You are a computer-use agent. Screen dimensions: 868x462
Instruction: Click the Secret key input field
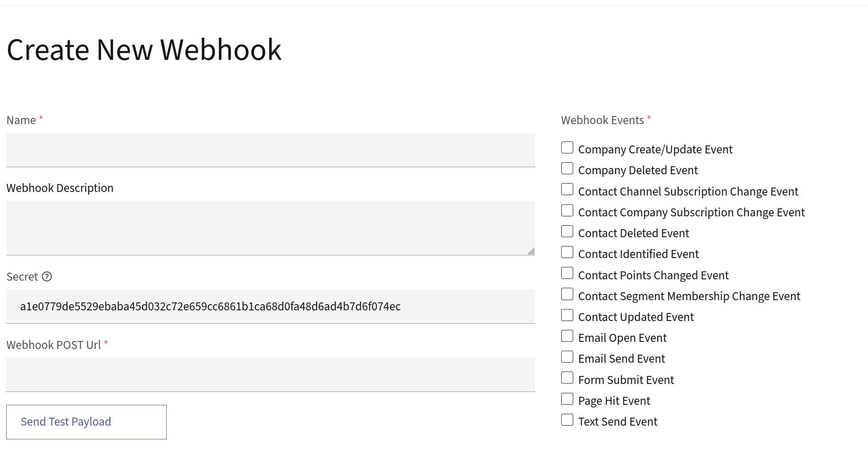click(270, 306)
